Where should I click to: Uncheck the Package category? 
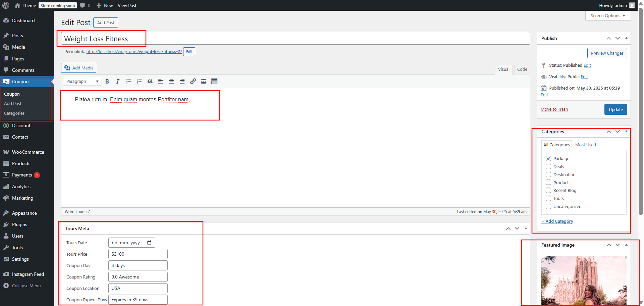coord(548,158)
